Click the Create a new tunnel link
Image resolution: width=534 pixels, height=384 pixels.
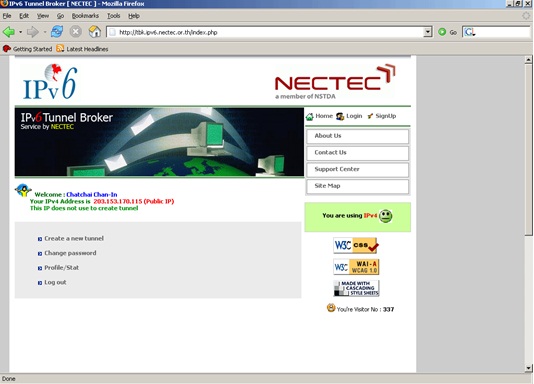(74, 238)
